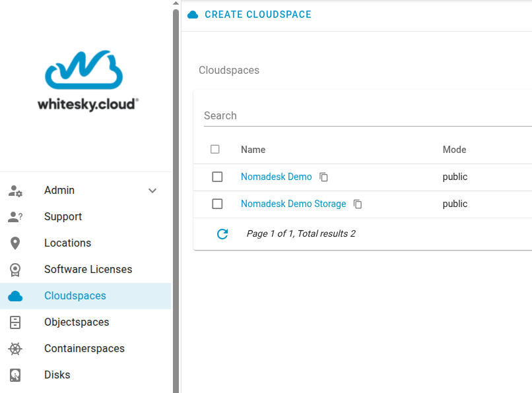Refresh the cloudspaces list
The width and height of the screenshot is (532, 393).
coord(222,234)
